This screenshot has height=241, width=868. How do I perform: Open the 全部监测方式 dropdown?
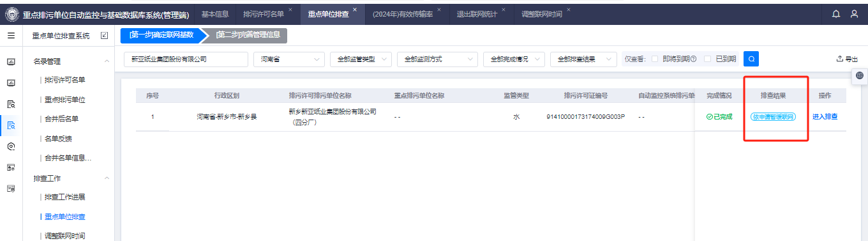(437, 59)
